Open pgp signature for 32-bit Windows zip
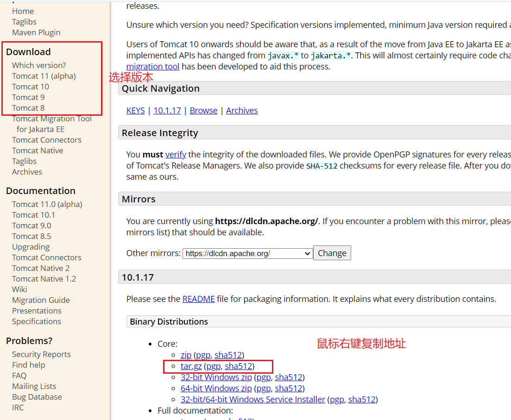 pyautogui.click(x=264, y=377)
